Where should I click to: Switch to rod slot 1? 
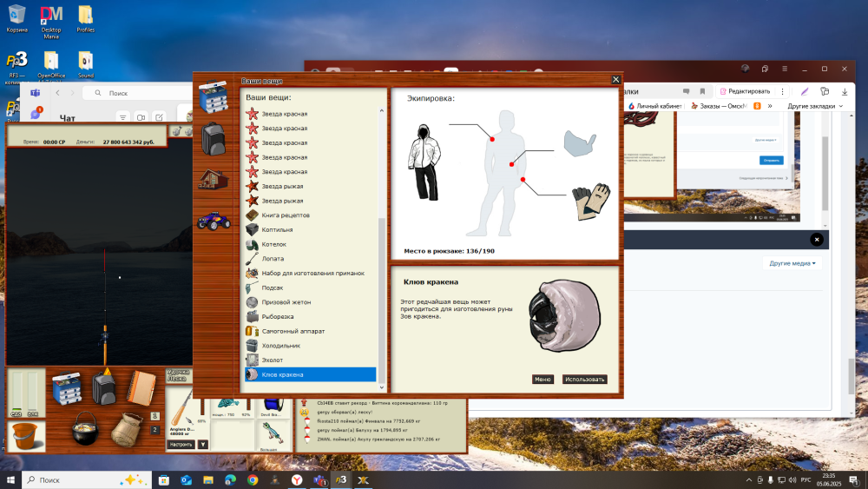[x=155, y=416]
